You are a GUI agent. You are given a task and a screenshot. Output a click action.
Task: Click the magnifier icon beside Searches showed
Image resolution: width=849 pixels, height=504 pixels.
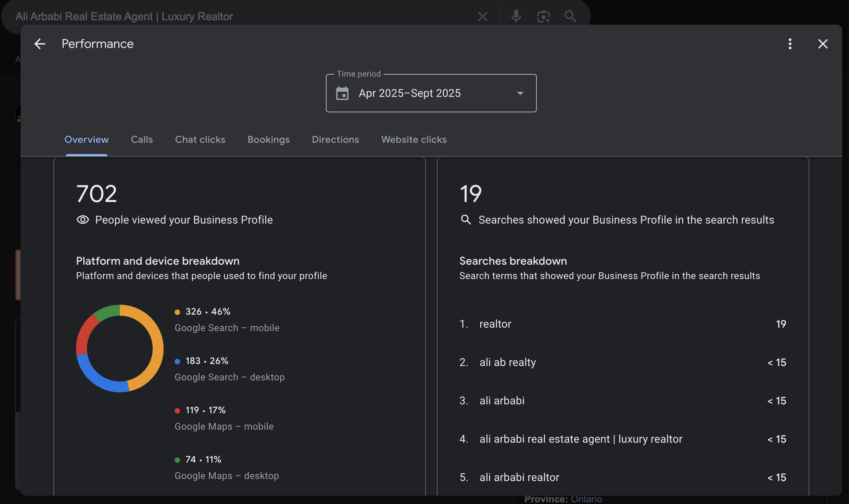click(x=466, y=219)
